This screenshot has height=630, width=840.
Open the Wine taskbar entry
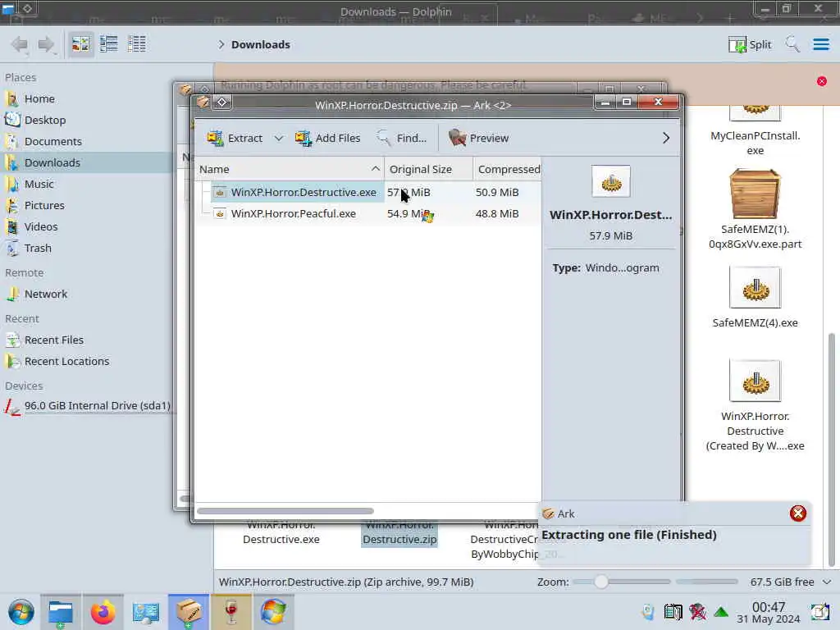click(231, 612)
